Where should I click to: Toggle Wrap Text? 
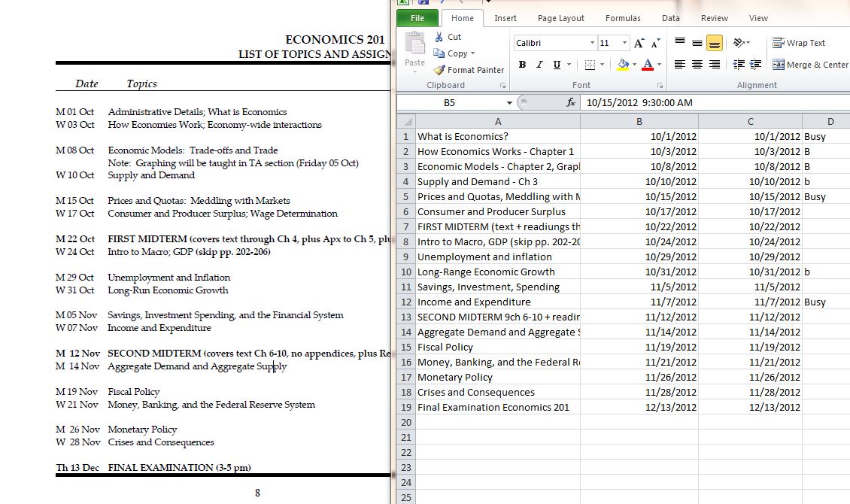(799, 43)
